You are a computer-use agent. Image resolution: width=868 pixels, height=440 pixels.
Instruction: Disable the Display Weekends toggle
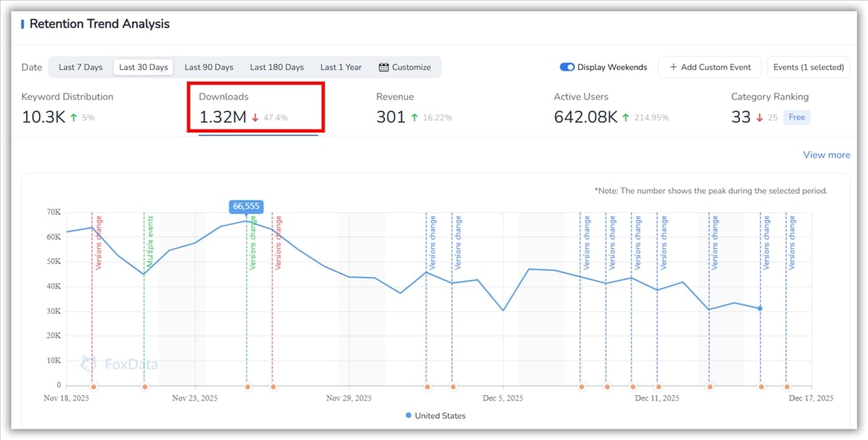click(x=567, y=67)
